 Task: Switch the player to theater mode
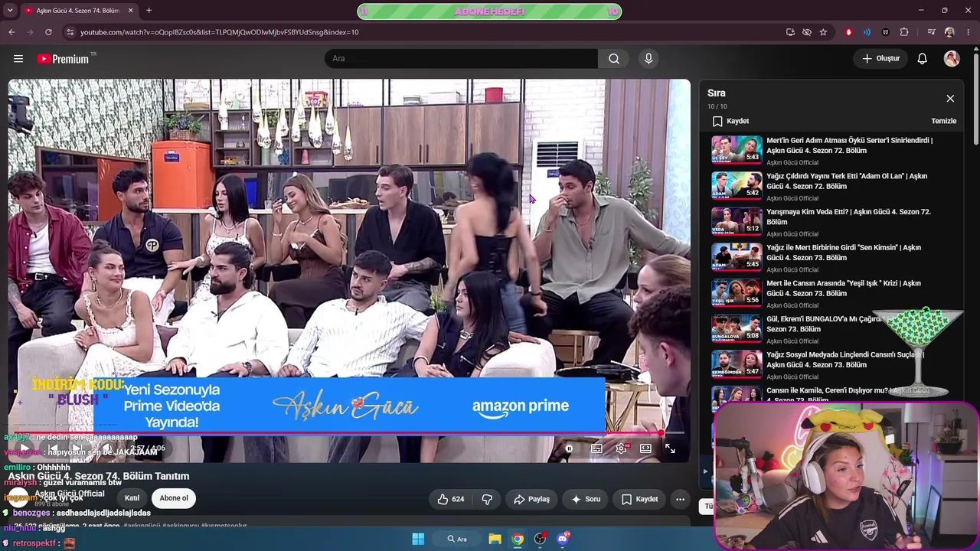point(645,448)
